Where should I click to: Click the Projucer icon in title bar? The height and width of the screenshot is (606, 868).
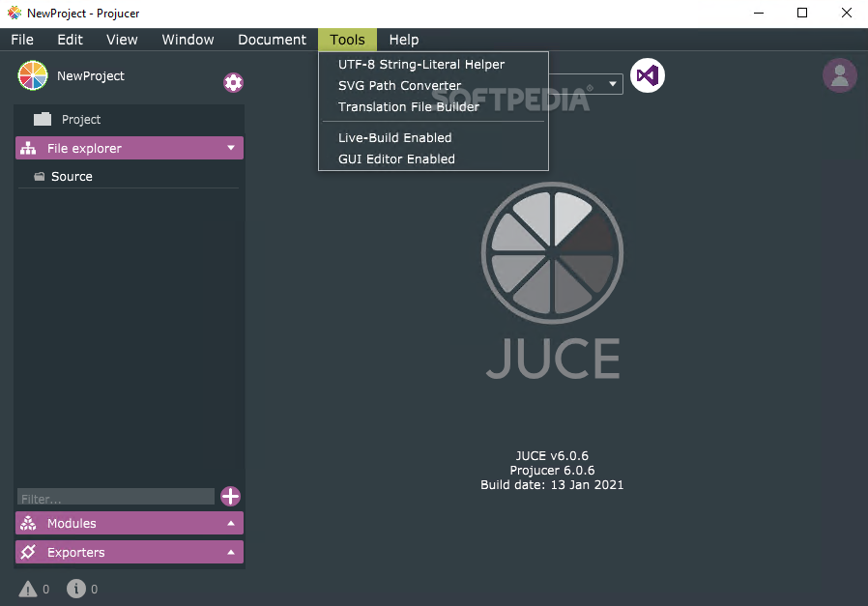(14, 13)
